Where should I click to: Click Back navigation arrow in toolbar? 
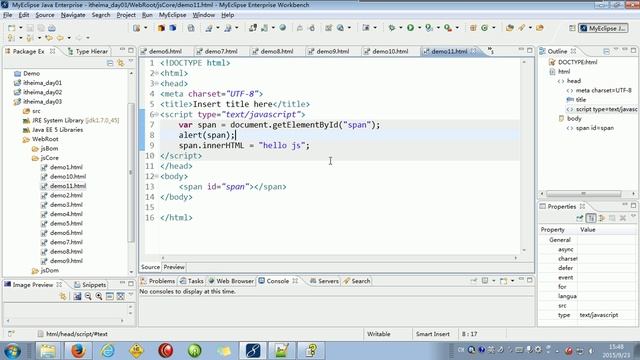(x=60, y=38)
